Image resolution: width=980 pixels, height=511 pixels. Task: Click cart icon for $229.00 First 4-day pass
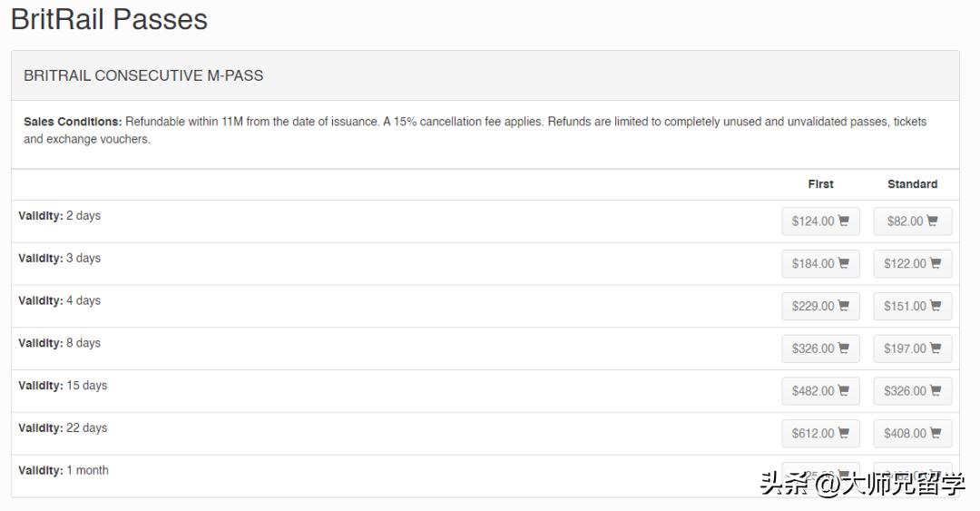(x=843, y=306)
